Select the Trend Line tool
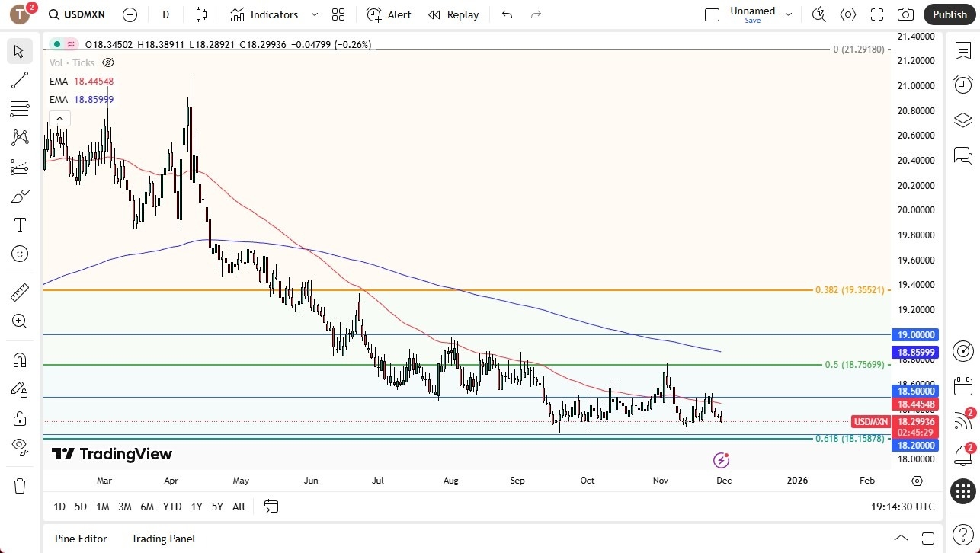Viewport: 980px width, 553px height. (20, 80)
